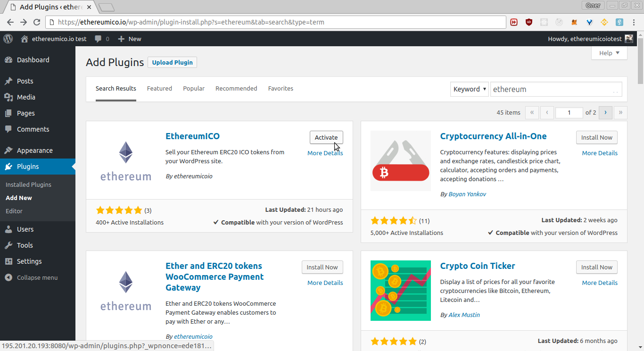This screenshot has height=351, width=644.
Task: Click the WordPress logo in admin bar
Action: 8,39
